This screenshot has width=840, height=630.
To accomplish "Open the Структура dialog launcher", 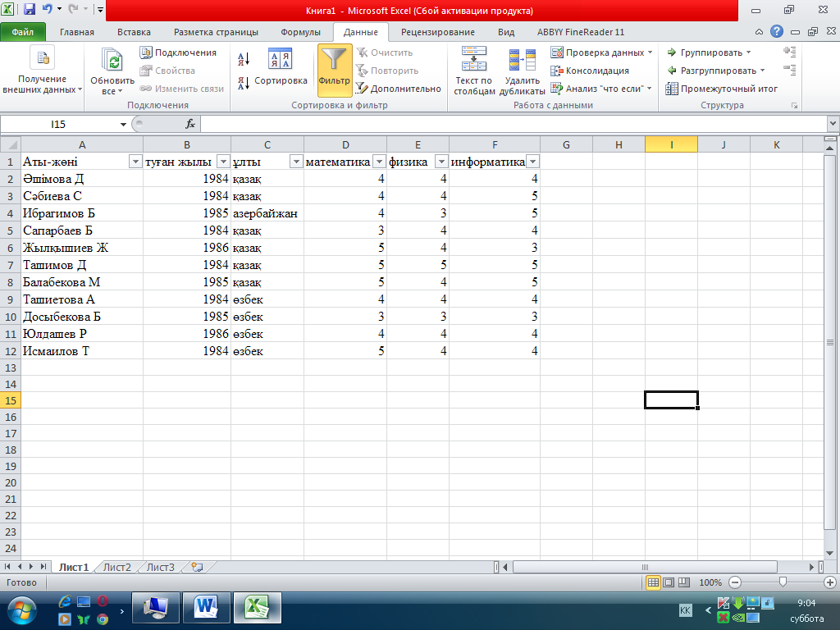I will coord(794,106).
